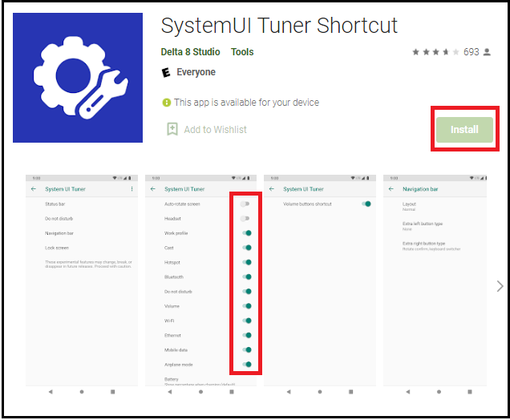
Task: Select Status bar in first screenshot
Action: [55, 204]
